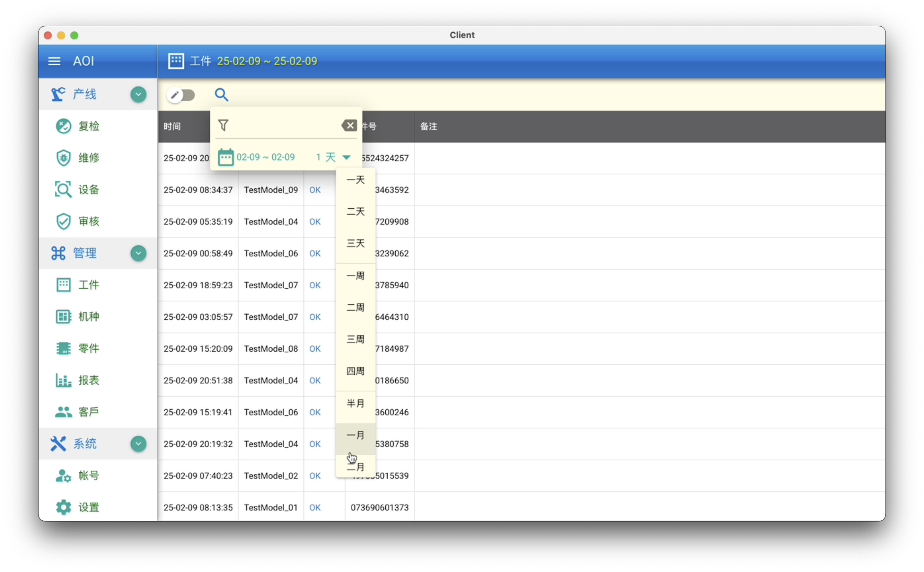The image size is (924, 572).
Task: Open 报表 in sidebar
Action: tap(88, 380)
